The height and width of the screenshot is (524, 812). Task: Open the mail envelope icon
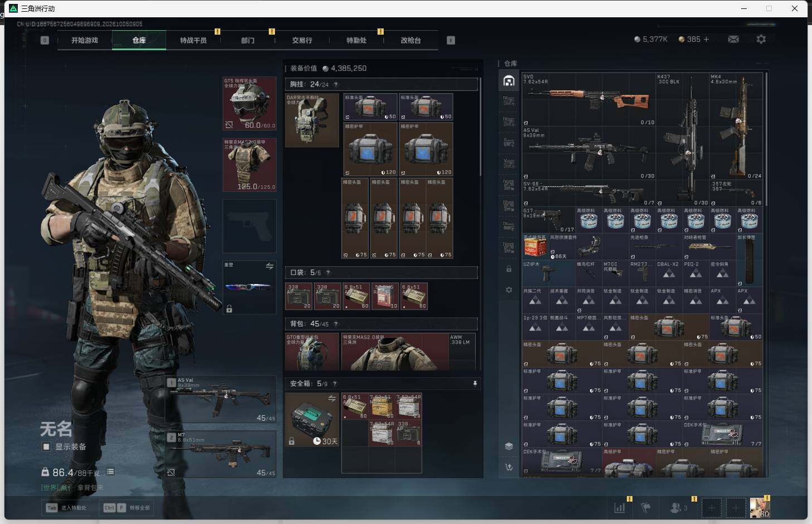(733, 39)
